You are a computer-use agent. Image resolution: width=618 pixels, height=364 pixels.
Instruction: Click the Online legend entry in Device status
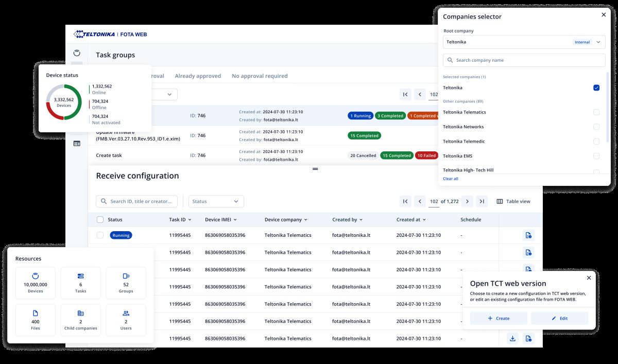[101, 90]
